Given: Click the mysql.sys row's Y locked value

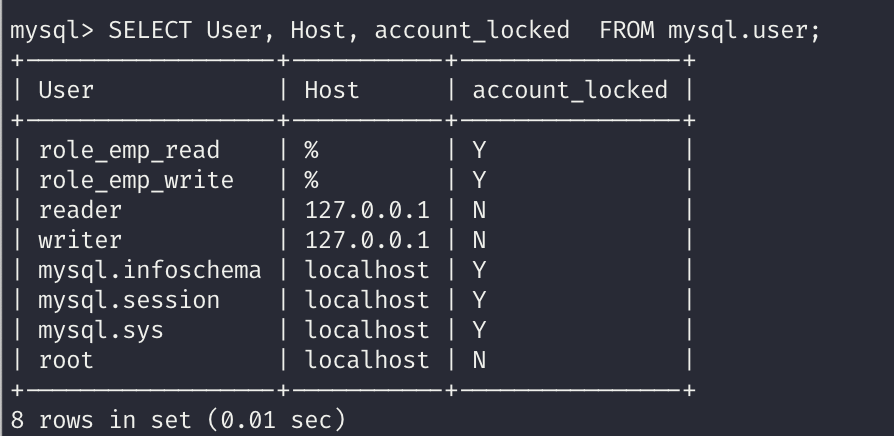Looking at the screenshot, I should [x=479, y=330].
